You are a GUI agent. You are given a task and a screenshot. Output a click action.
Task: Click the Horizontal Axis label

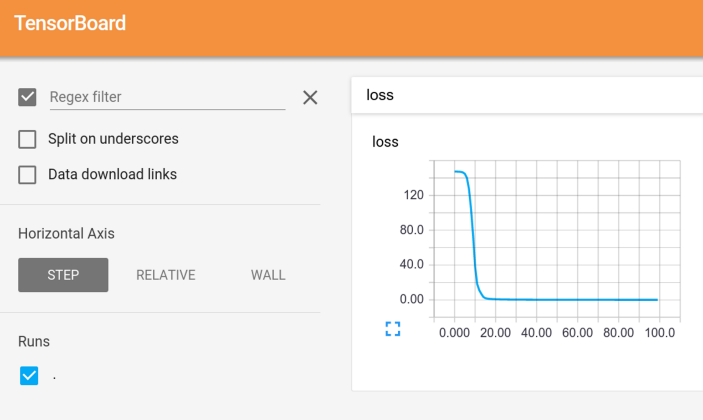click(66, 234)
